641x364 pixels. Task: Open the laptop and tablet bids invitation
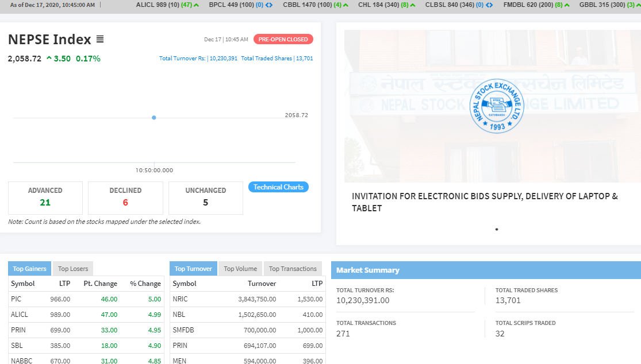click(485, 202)
